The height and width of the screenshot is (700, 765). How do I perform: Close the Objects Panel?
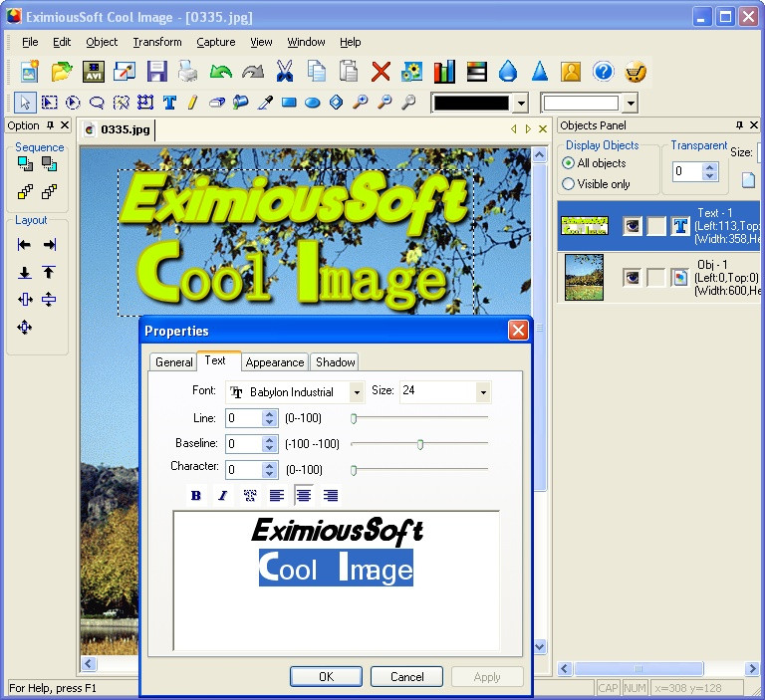[754, 125]
